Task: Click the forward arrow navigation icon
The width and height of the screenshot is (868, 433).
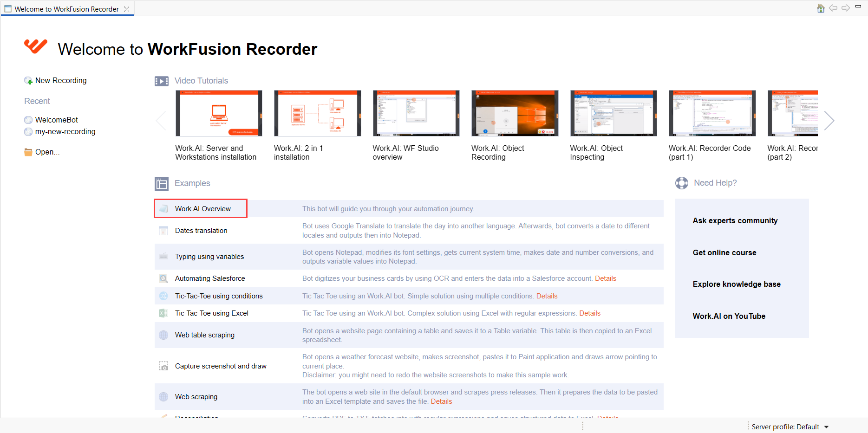Action: tap(846, 8)
